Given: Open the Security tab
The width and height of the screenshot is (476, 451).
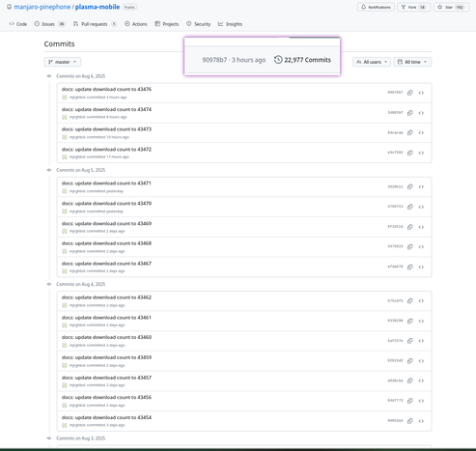Looking at the screenshot, I should click(x=198, y=24).
